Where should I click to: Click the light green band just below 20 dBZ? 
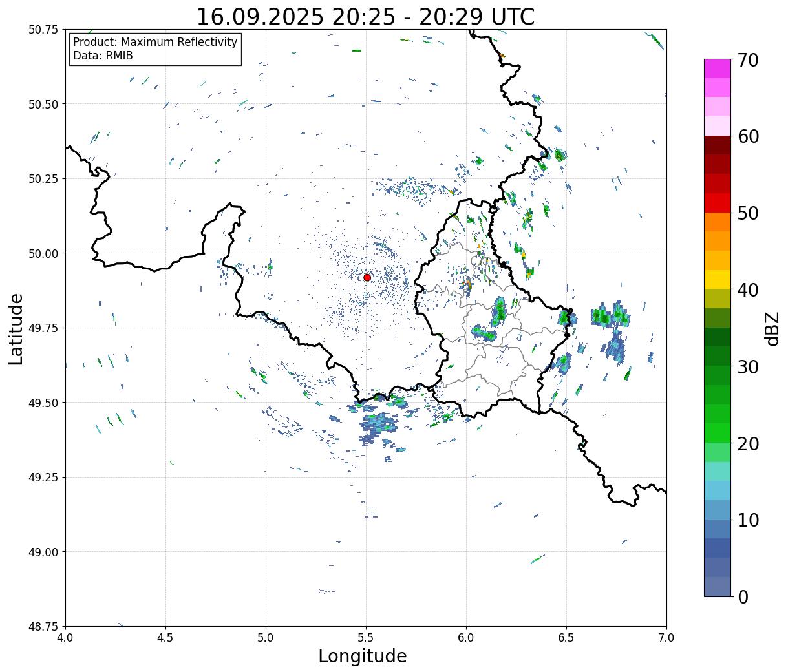tap(717, 452)
